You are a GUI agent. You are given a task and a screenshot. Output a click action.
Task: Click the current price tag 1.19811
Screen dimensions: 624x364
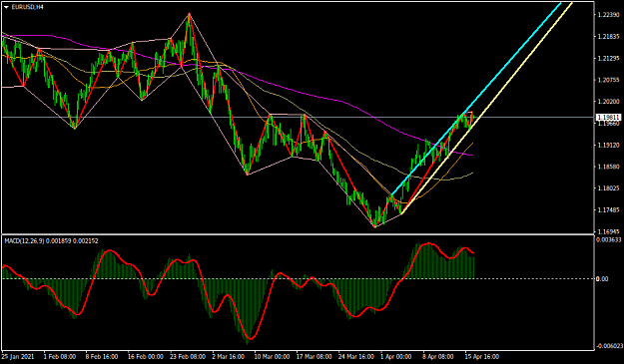[608, 118]
